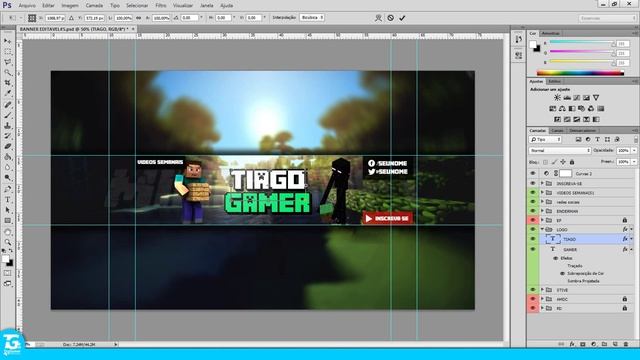Image resolution: width=640 pixels, height=360 pixels.
Task: Toggle visibility of the GAMER text layer
Action: (x=533, y=249)
